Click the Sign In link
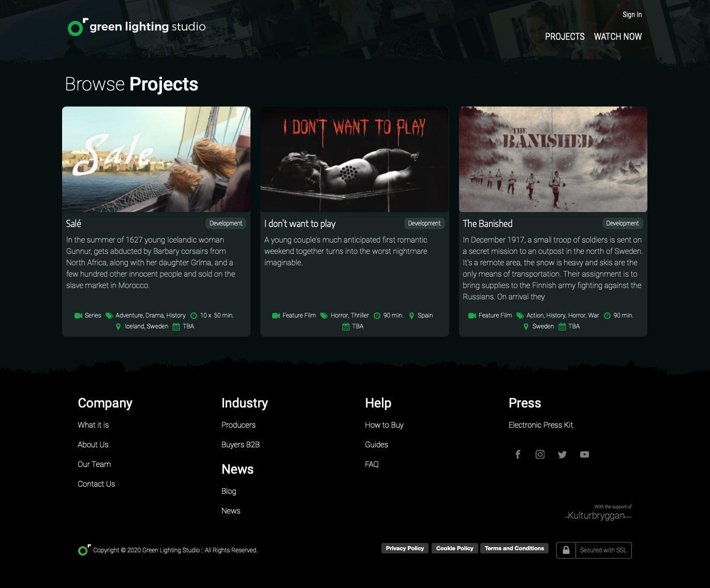710x588 pixels. click(x=632, y=14)
